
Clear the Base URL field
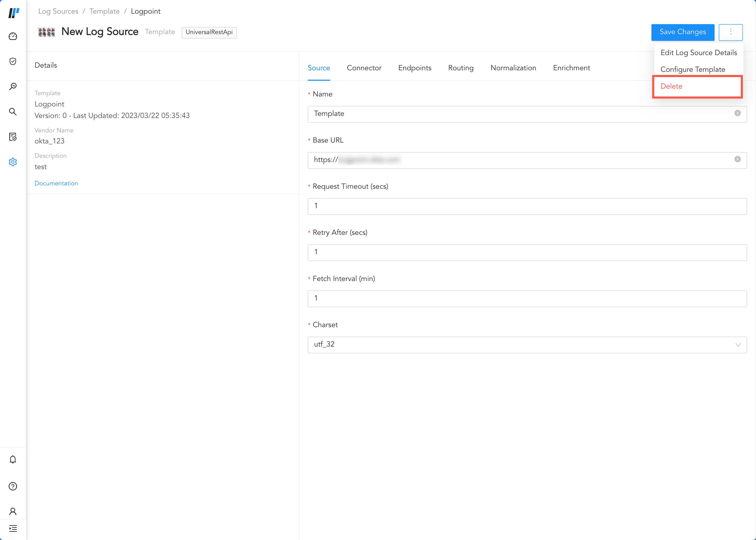[x=737, y=159]
